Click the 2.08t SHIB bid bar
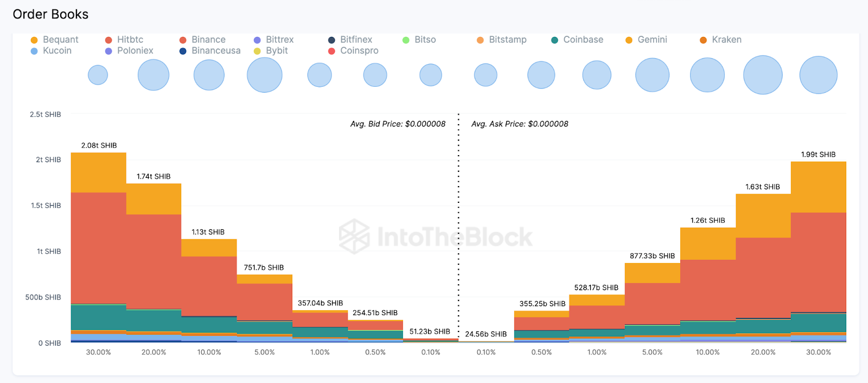The image size is (868, 383). [98, 244]
